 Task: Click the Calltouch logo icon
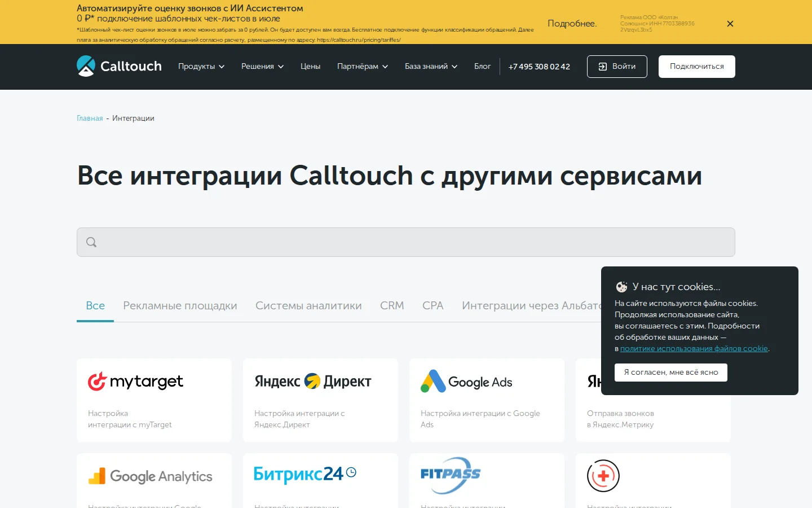[x=86, y=66]
